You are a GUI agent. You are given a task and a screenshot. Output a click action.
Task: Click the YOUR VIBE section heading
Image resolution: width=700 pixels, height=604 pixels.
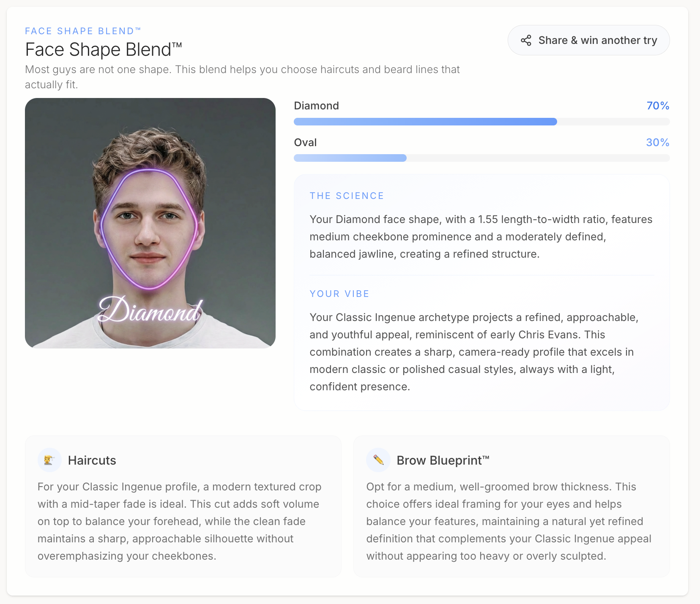(339, 294)
